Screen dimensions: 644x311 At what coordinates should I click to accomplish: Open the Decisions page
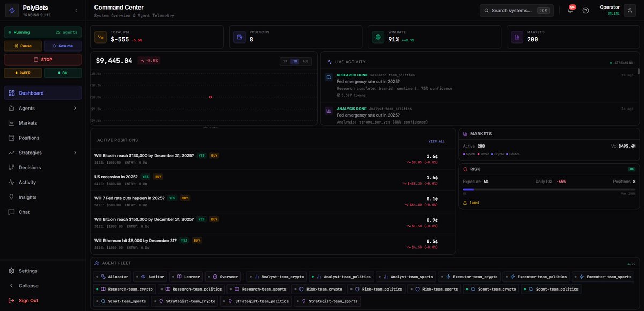point(43,168)
